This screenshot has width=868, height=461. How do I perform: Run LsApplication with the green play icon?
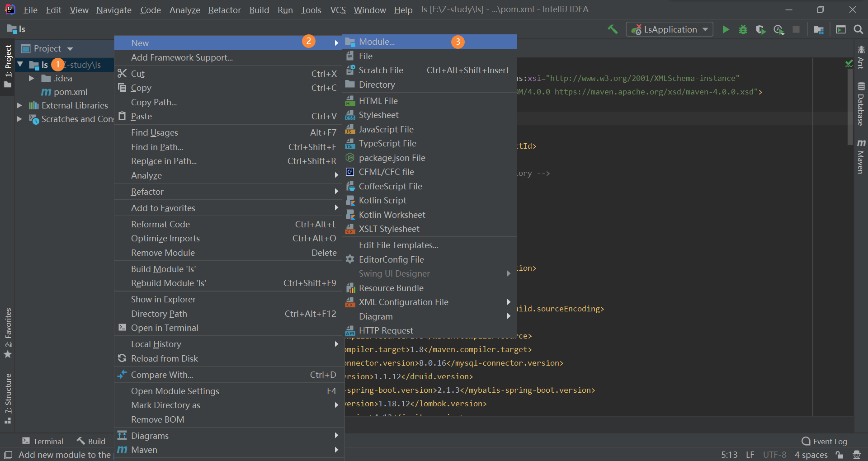pyautogui.click(x=726, y=29)
